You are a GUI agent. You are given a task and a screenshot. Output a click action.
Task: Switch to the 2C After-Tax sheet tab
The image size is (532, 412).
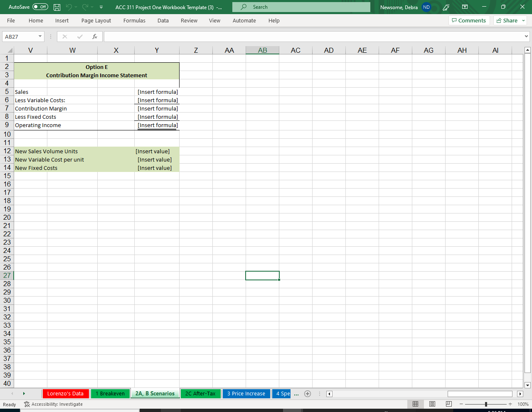(x=200, y=394)
